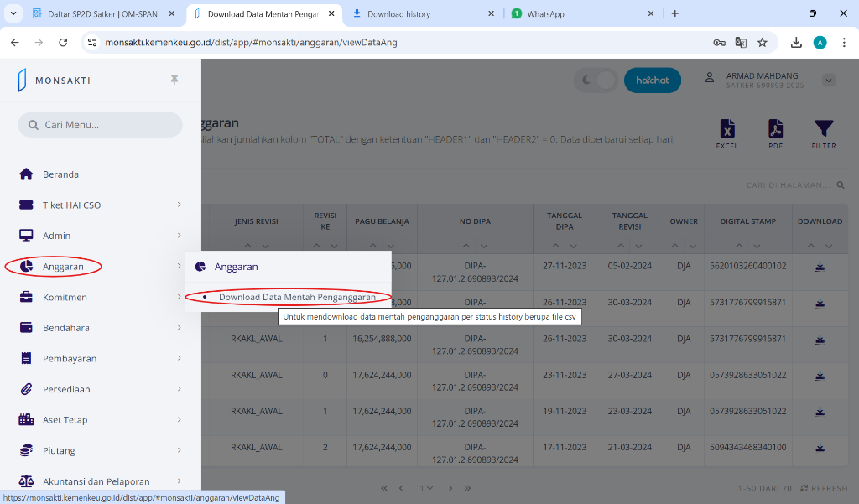Click inside the Cari Menu search field
This screenshot has height=504, width=859.
pyautogui.click(x=100, y=124)
